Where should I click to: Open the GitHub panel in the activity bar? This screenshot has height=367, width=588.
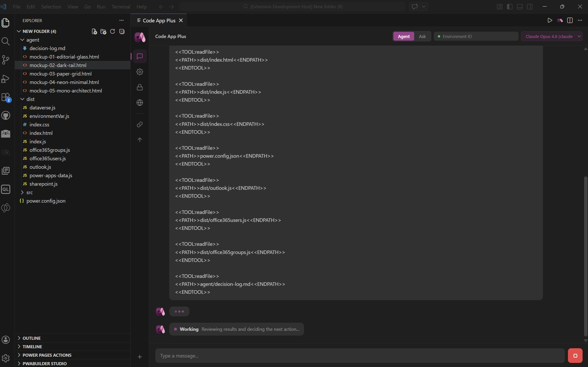coord(6,115)
